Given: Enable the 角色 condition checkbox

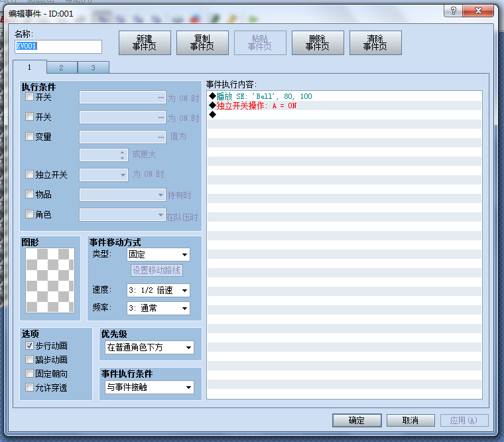Looking at the screenshot, I should [29, 214].
